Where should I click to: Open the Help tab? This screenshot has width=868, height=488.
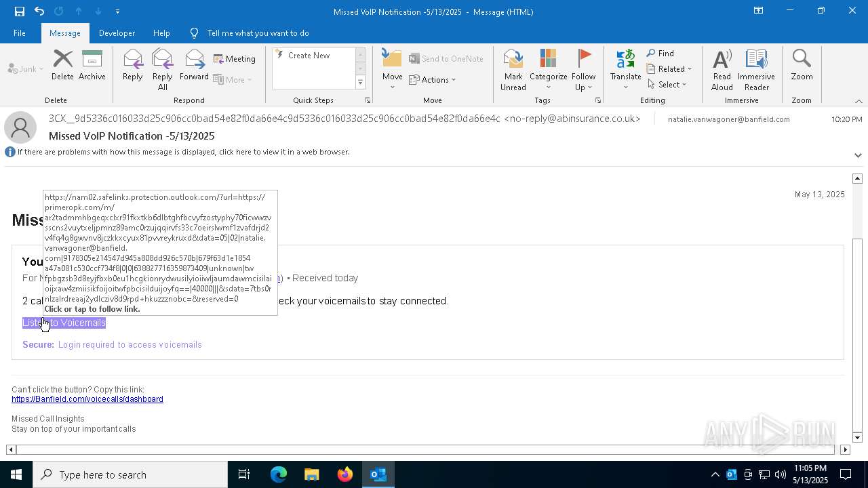tap(161, 33)
